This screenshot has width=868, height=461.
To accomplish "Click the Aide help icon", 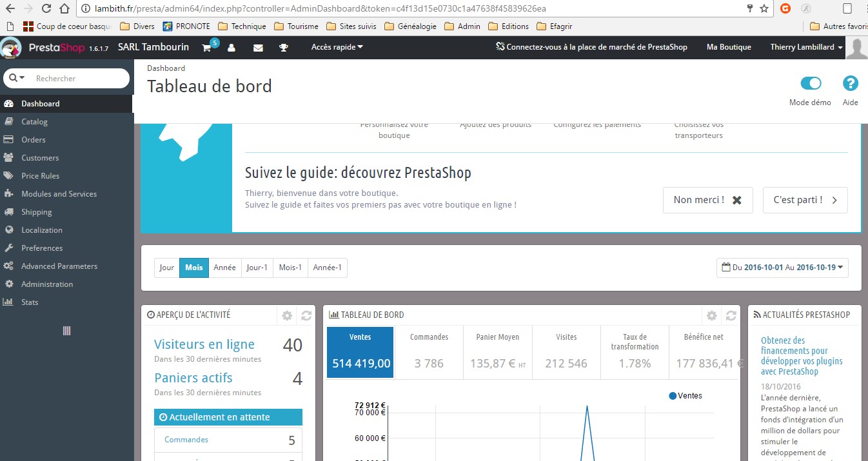I will [x=851, y=84].
